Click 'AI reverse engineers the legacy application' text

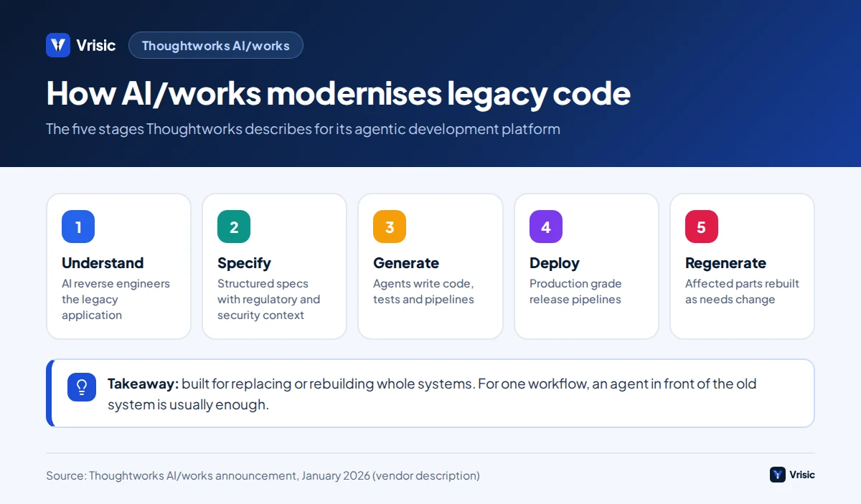coord(116,299)
